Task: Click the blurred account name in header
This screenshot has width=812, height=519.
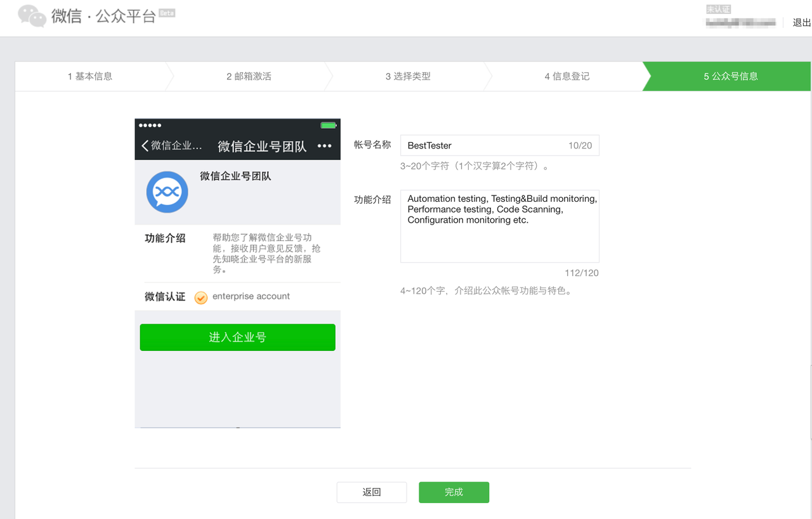Action: click(741, 23)
